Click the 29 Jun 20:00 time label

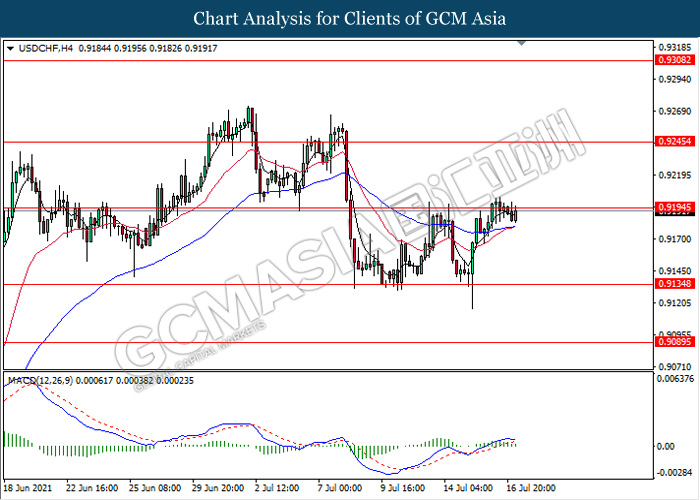pos(218,488)
